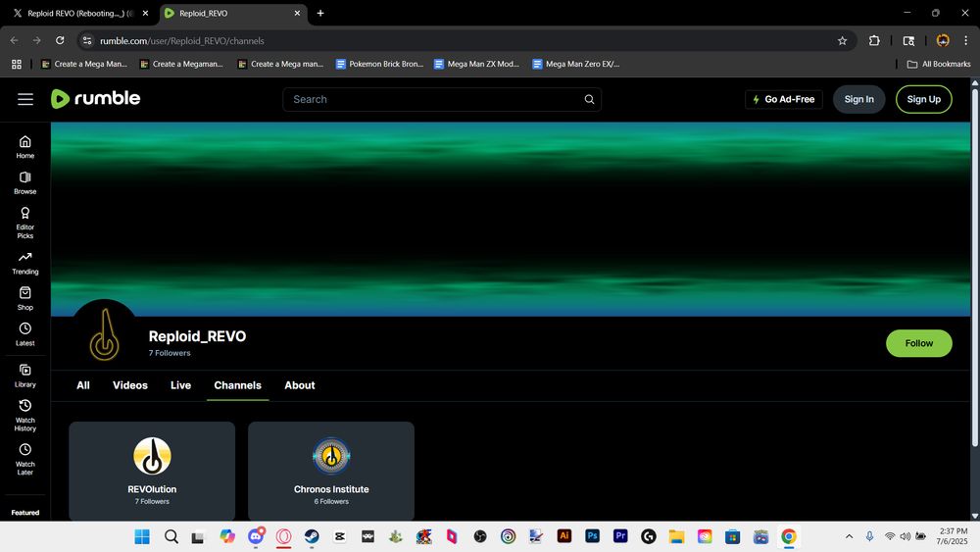
Task: Open the bookmarks apps grid icon
Action: pos(17,64)
